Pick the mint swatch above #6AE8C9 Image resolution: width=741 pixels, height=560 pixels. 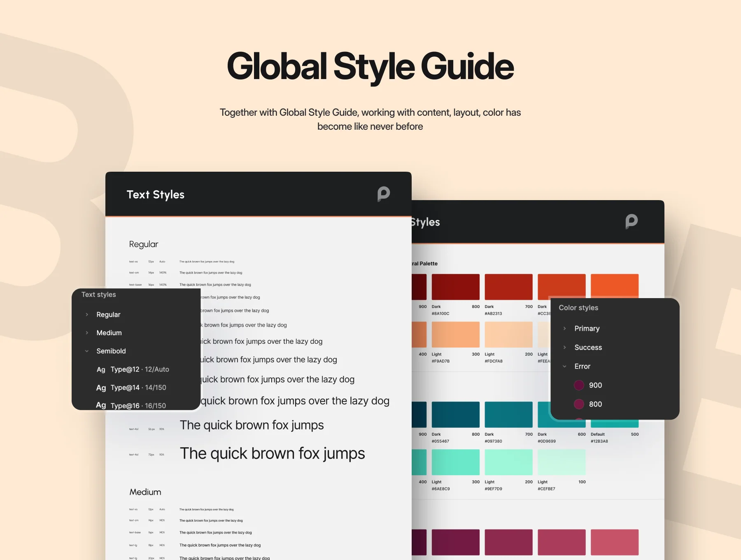click(456, 462)
